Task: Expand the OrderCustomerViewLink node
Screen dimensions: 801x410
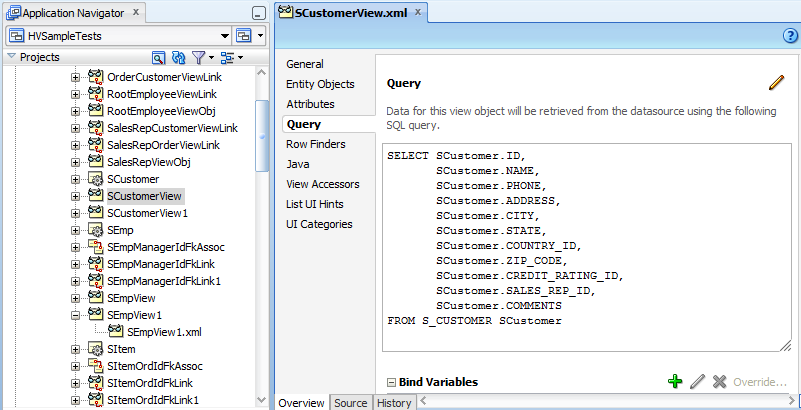Action: [x=75, y=78]
